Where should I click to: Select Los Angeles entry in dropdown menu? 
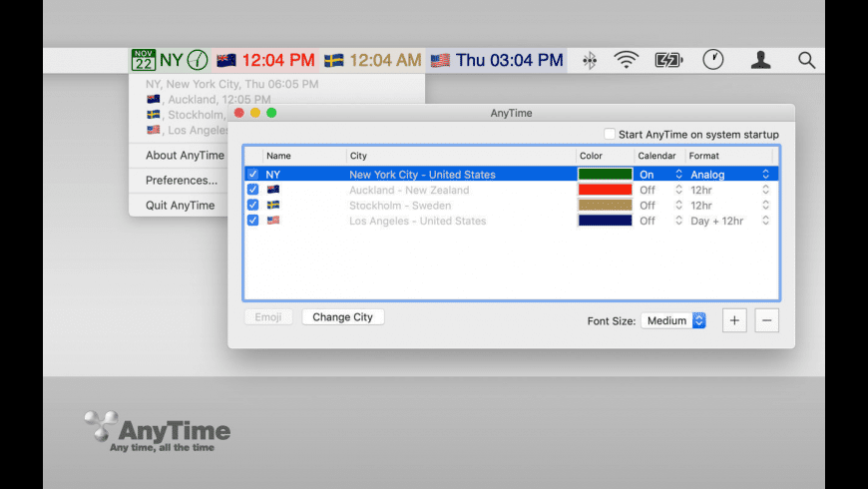tap(188, 130)
